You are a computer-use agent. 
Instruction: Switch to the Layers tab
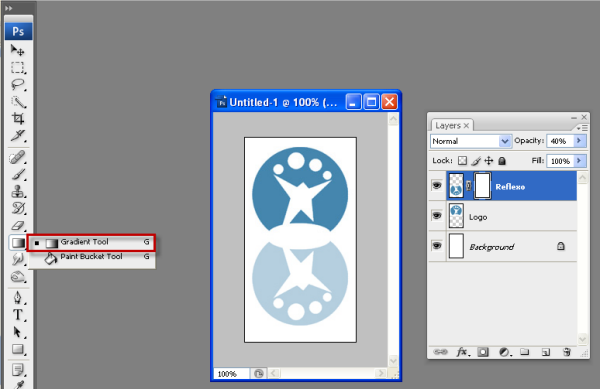448,125
